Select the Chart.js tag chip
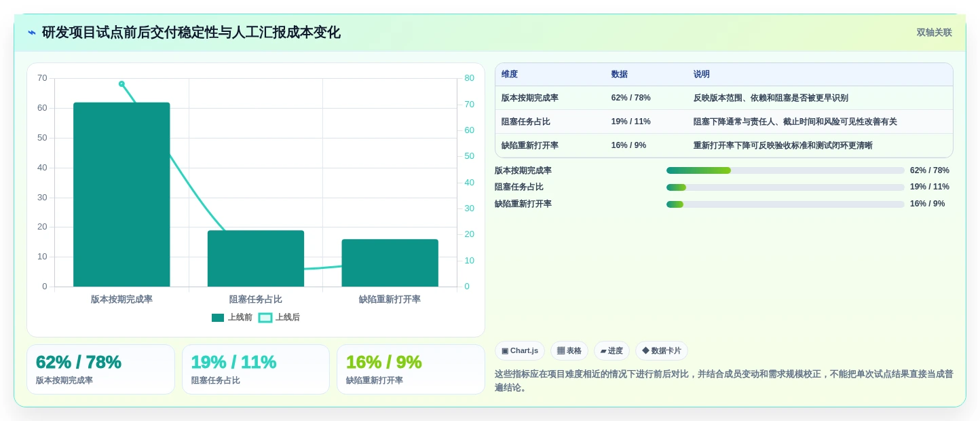This screenshot has height=421, width=980. point(520,351)
